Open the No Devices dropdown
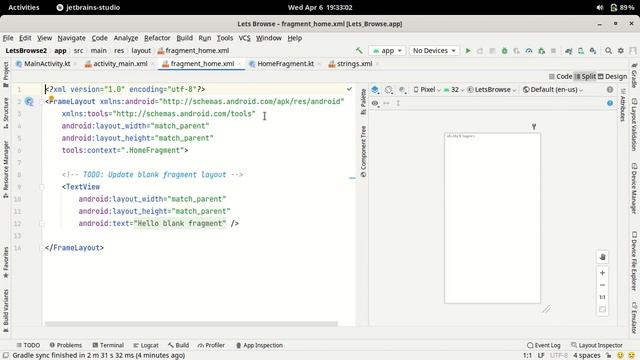 point(434,51)
